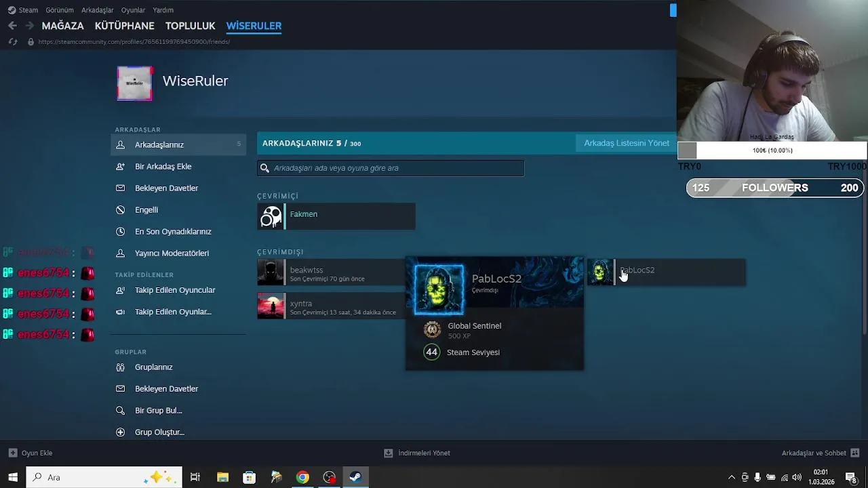Click PabLocS2 small avatar in friends list
The image size is (868, 488).
(600, 272)
